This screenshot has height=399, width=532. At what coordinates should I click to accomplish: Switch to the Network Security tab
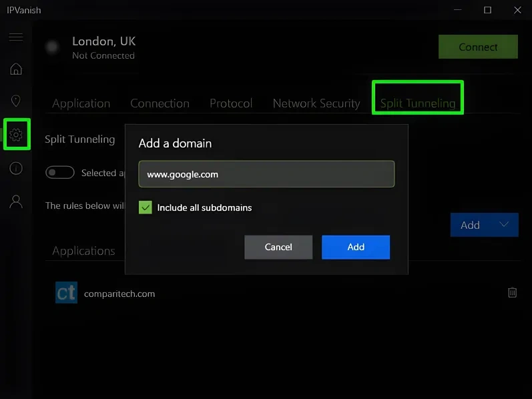316,103
